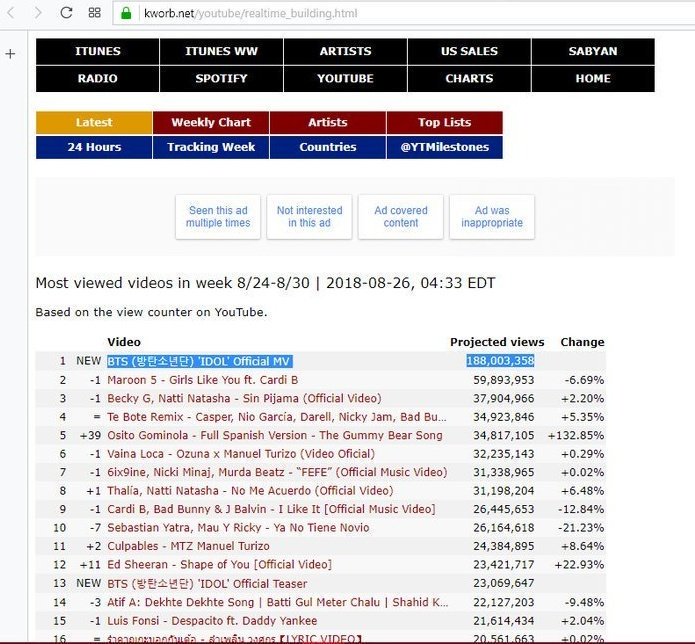The width and height of the screenshot is (695, 644).
Task: Open Sebastian Yatra Ya No Tiene Novio link
Action: [238, 528]
